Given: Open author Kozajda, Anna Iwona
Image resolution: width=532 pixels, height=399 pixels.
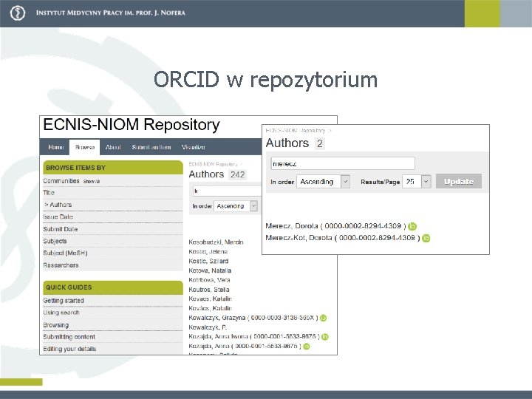Looking at the screenshot, I should [219, 337].
